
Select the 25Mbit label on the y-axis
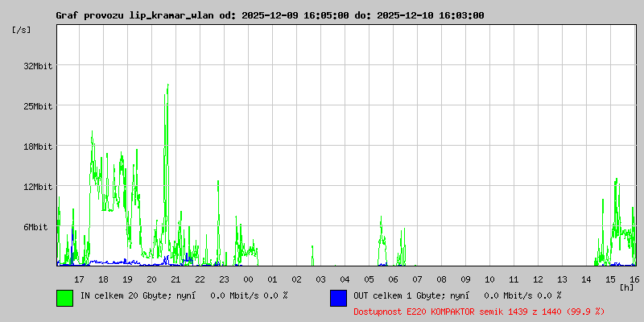(37, 106)
